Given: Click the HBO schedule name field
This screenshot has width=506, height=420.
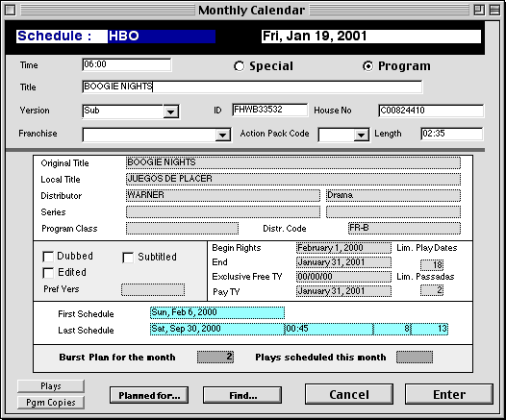Looking at the screenshot, I should click(x=162, y=37).
